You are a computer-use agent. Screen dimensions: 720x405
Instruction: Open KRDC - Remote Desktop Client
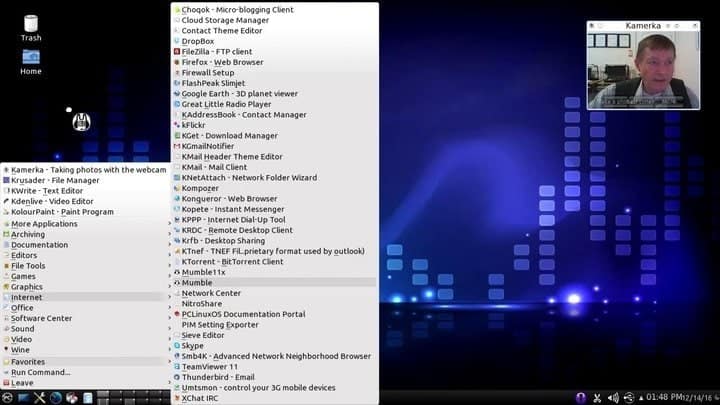[275, 230]
